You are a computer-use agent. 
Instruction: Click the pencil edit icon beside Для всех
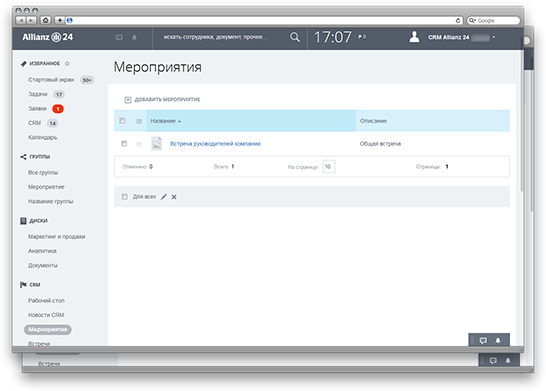click(x=164, y=197)
